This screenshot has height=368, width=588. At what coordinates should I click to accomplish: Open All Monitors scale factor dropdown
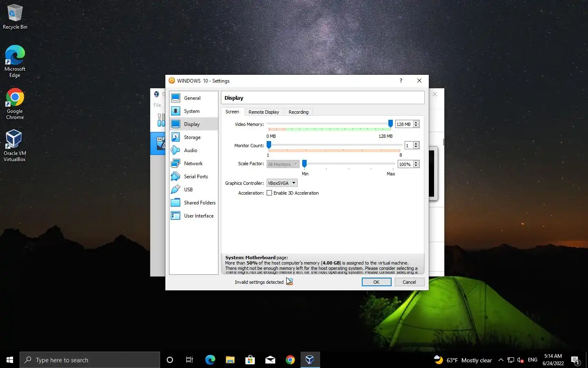click(283, 164)
